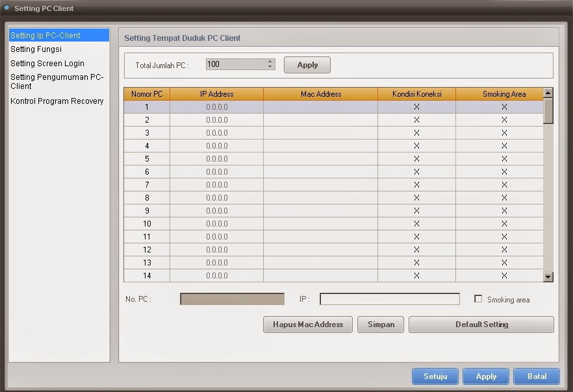Click Apply at the bottom of the window
The image size is (573, 392).
pyautogui.click(x=485, y=376)
